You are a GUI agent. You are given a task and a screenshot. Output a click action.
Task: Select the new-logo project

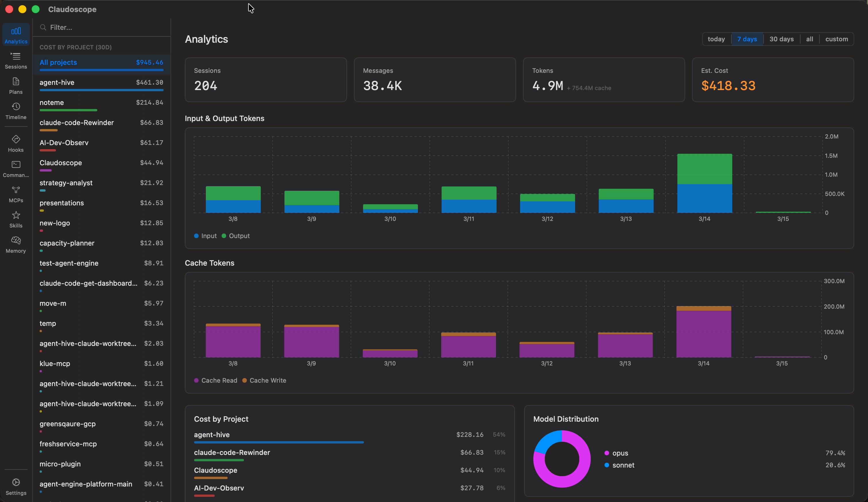click(x=102, y=225)
